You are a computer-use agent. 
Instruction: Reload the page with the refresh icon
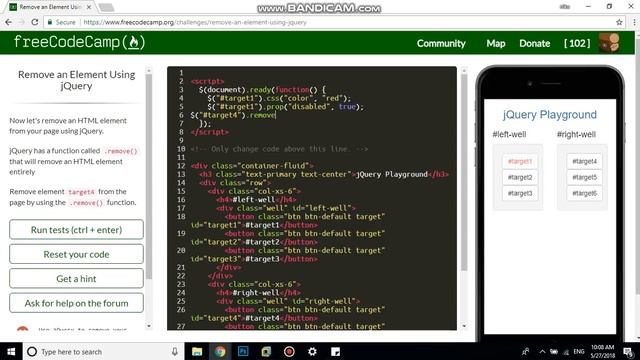35,22
